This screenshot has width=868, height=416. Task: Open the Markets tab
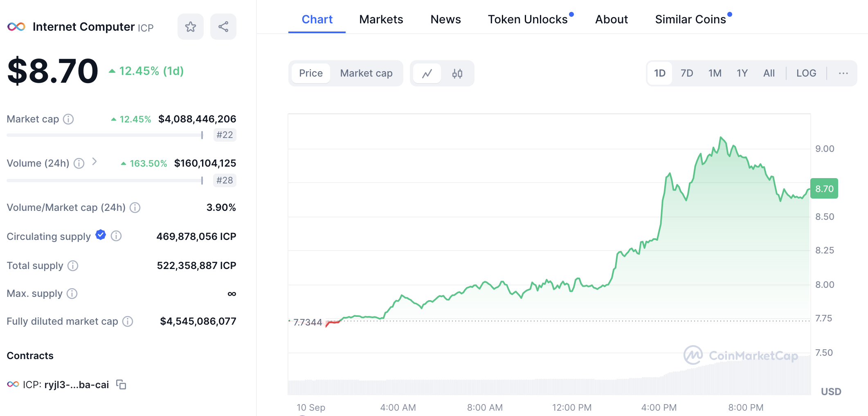(x=381, y=20)
